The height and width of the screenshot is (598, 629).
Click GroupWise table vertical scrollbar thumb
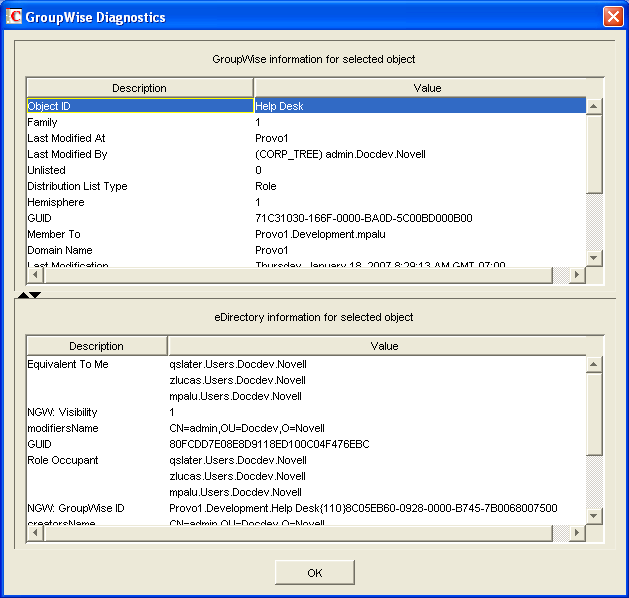point(594,154)
